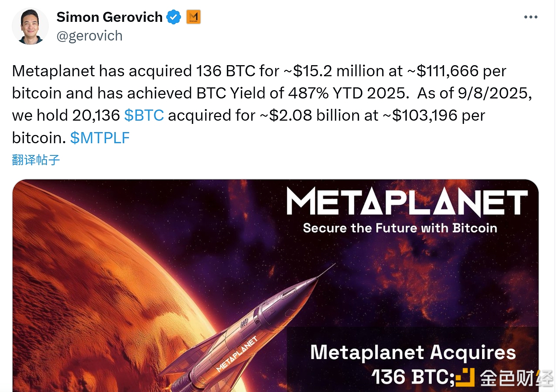Click the $BTC cashtag

click(144, 116)
